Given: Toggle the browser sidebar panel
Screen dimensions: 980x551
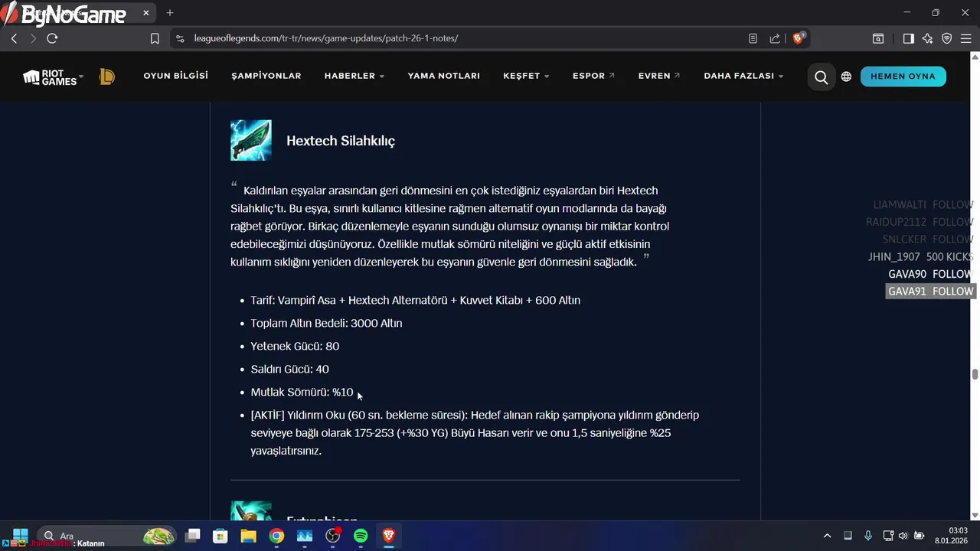Looking at the screenshot, I should point(908,38).
